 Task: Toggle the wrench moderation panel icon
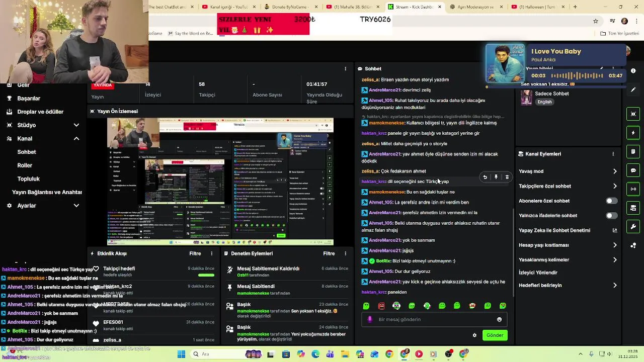point(633,227)
